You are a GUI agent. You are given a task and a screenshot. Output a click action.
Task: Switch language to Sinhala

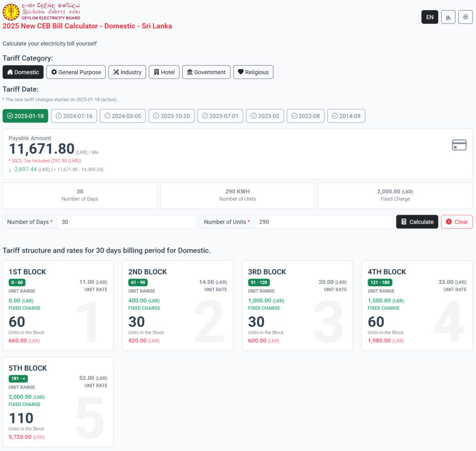[465, 17]
